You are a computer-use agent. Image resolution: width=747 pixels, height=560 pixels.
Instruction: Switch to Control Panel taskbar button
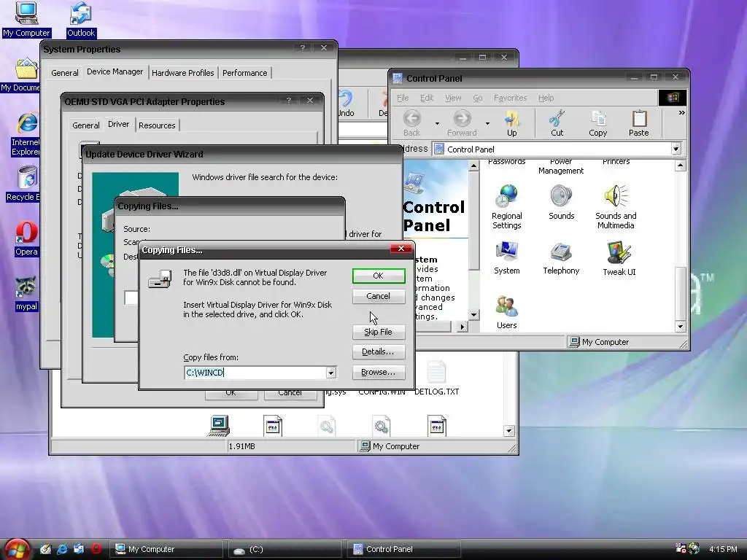coord(403,549)
